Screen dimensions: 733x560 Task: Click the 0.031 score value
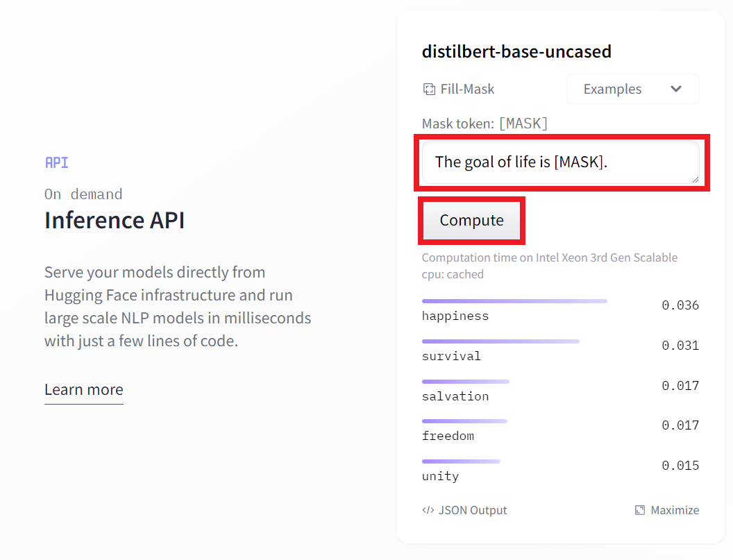(680, 346)
